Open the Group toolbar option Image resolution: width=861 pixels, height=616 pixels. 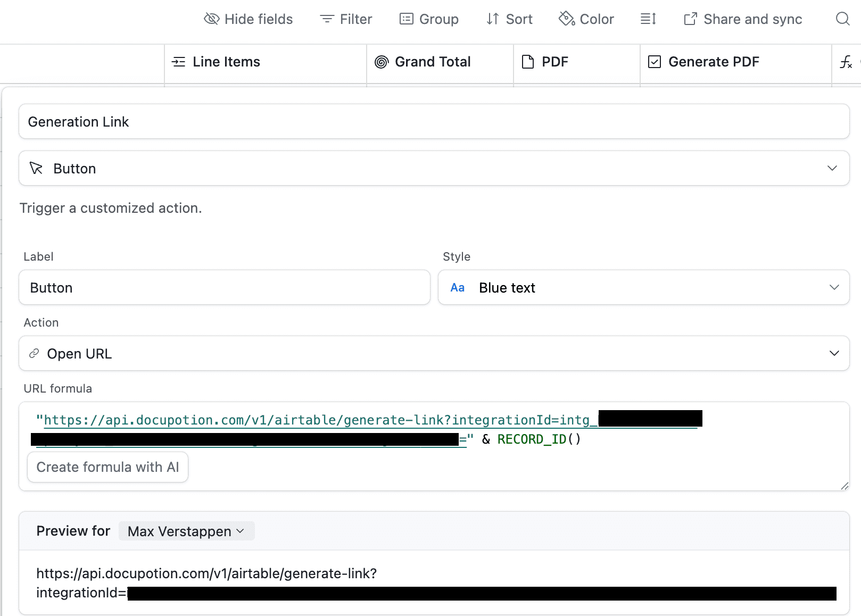coord(429,19)
